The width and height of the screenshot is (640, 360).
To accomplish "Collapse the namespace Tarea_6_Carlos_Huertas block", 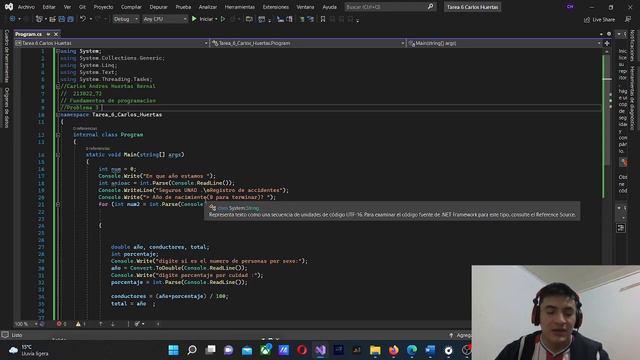I will (x=58, y=115).
